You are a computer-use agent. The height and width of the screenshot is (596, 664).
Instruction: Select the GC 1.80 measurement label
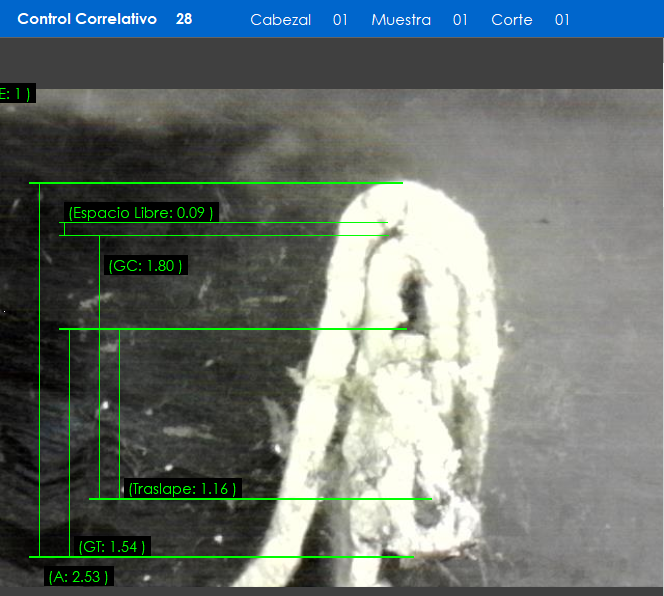tap(146, 265)
